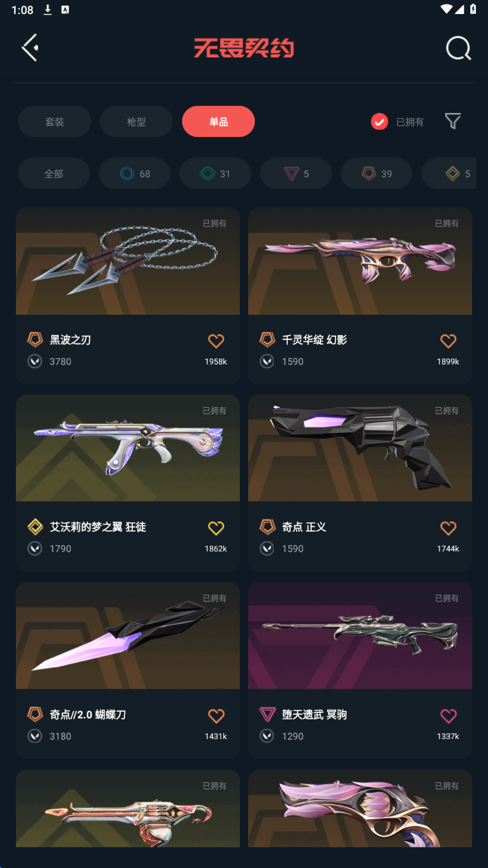Tap the yellow heart for 艾沃莉的梦之翼 狂徒

216,528
